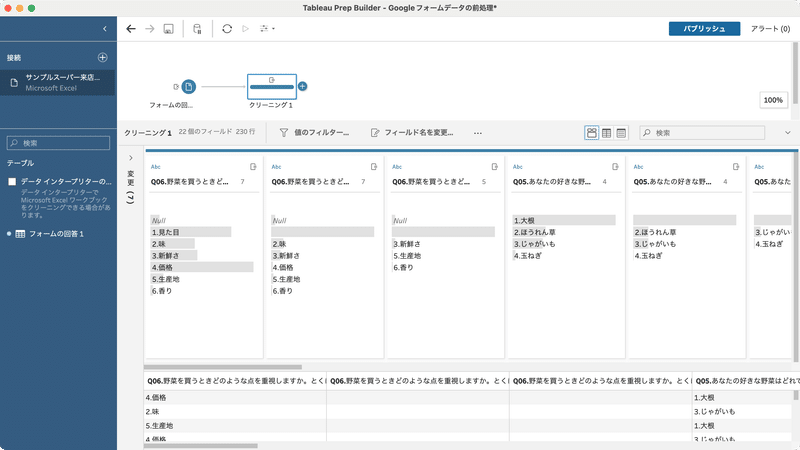The image size is (800, 450).
Task: Click the change icon on second Q06 card
Action: (x=373, y=167)
